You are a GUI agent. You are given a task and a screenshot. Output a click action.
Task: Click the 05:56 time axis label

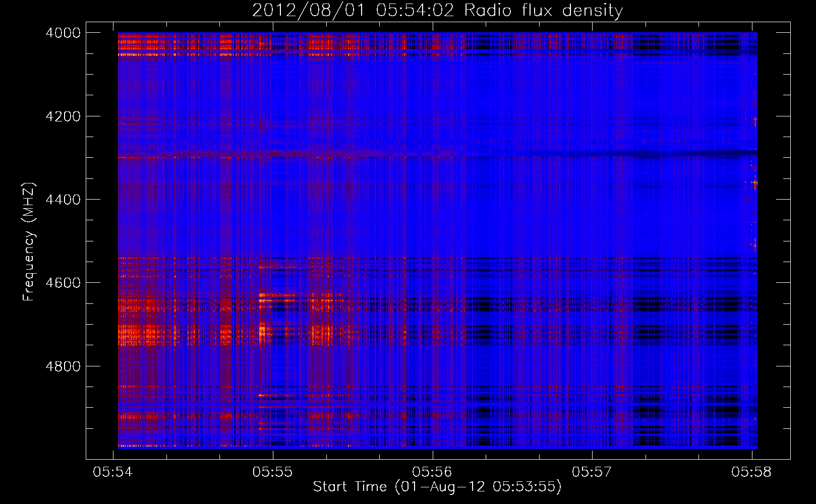[x=432, y=472]
